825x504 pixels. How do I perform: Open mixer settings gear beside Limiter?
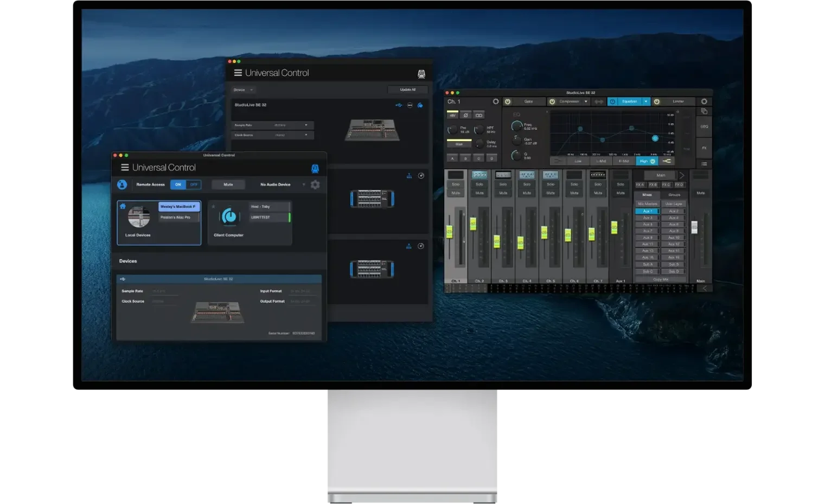(704, 101)
